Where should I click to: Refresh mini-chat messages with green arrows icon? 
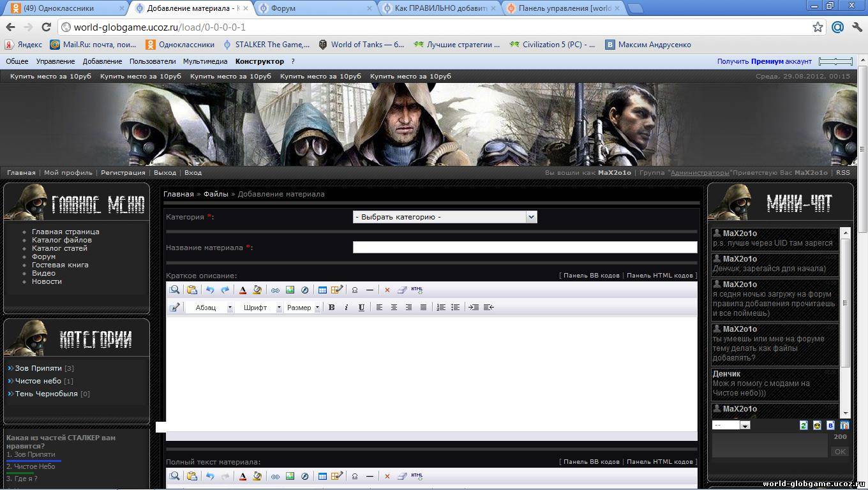[804, 425]
